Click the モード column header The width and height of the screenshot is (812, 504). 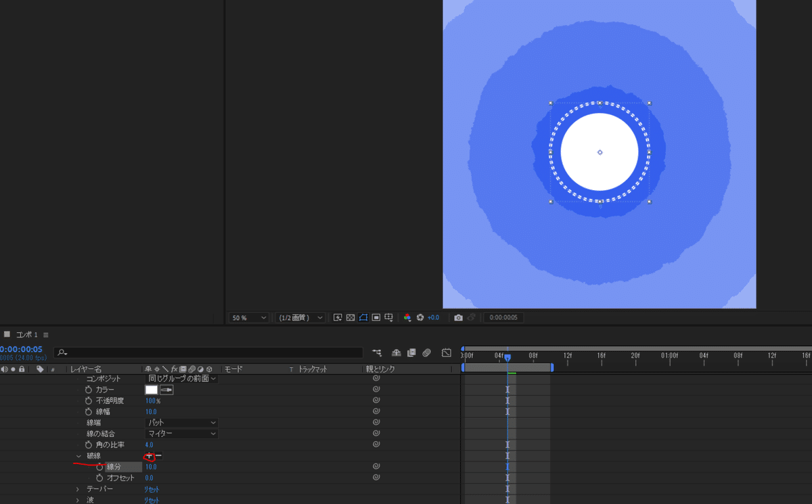233,369
